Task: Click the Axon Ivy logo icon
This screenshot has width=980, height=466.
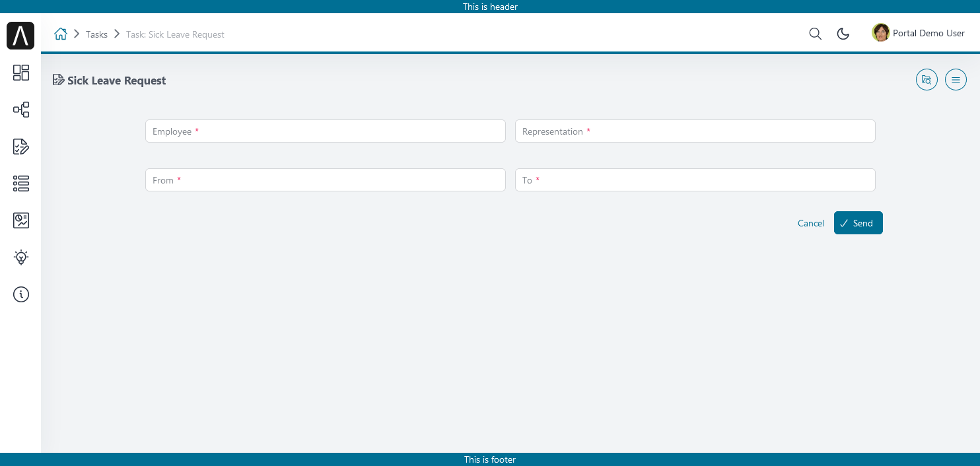Action: coord(20,35)
